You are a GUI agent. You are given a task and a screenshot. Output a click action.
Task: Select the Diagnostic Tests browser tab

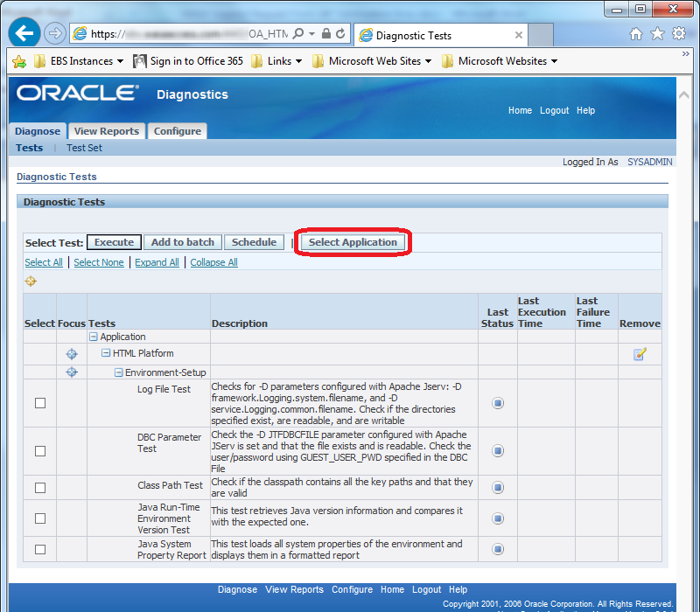coord(441,35)
